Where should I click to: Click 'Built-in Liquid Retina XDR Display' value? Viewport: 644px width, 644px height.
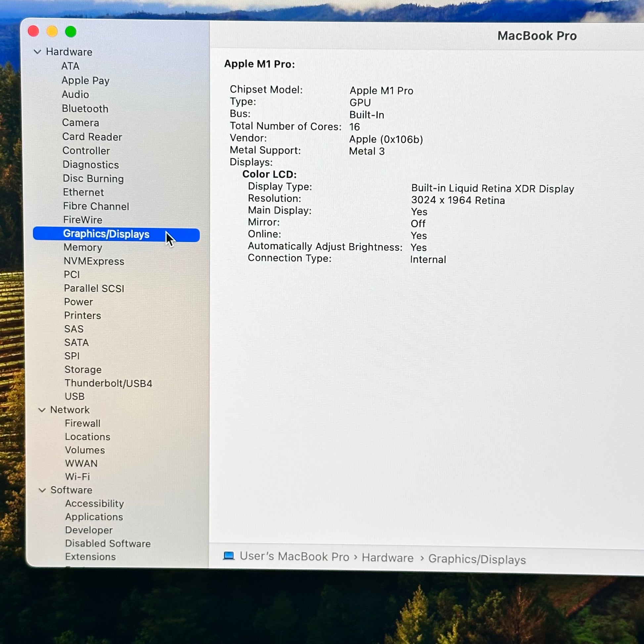[493, 189]
